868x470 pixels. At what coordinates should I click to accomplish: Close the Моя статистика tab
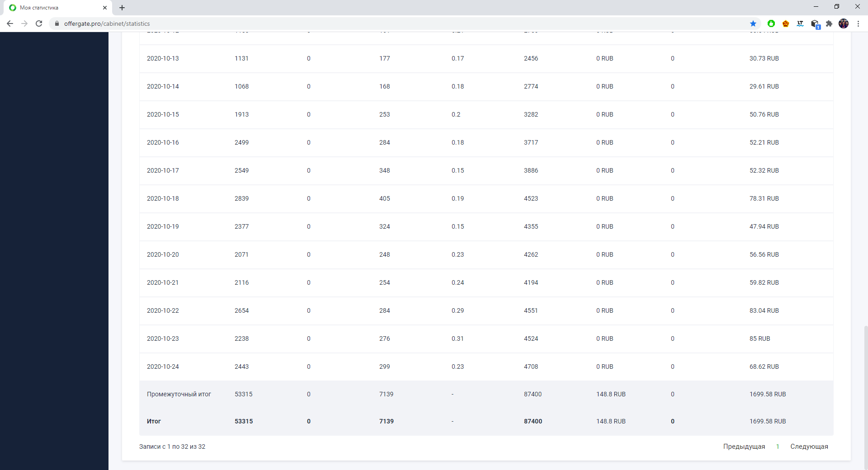coord(105,8)
